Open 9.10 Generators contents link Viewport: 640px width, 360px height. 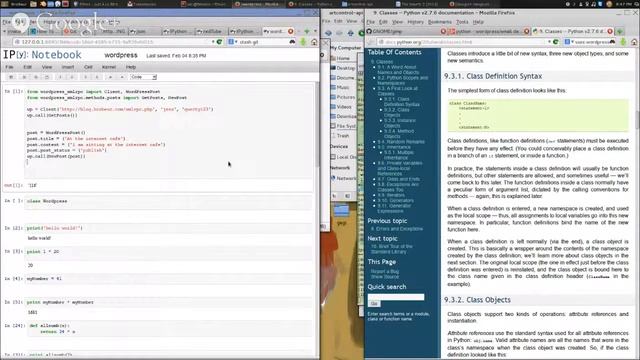click(395, 200)
